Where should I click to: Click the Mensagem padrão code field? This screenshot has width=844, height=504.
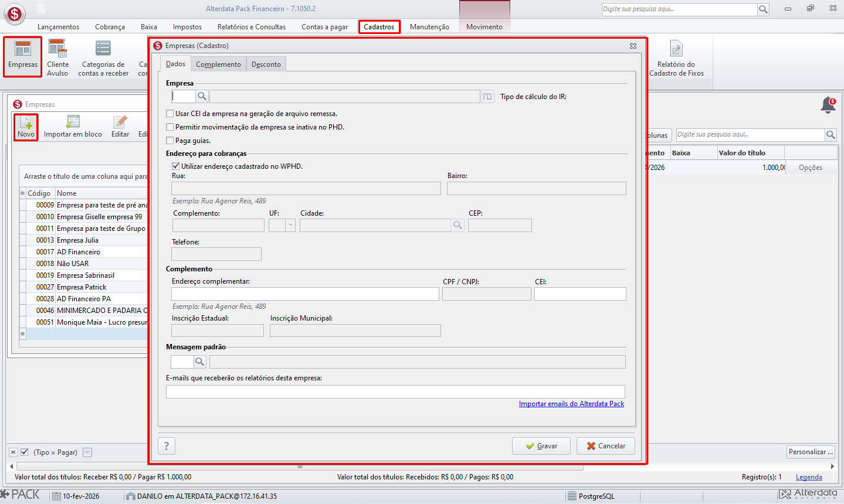(182, 362)
